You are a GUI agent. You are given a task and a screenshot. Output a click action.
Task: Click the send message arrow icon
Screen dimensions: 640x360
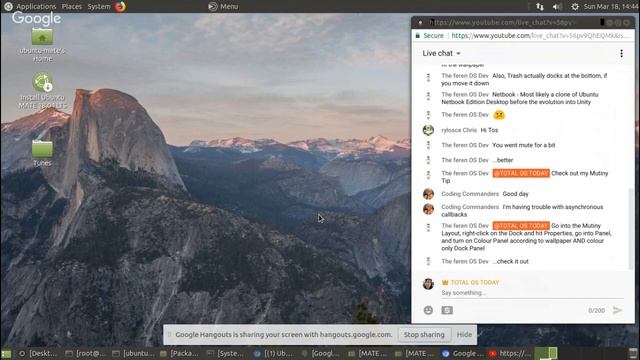(x=618, y=310)
